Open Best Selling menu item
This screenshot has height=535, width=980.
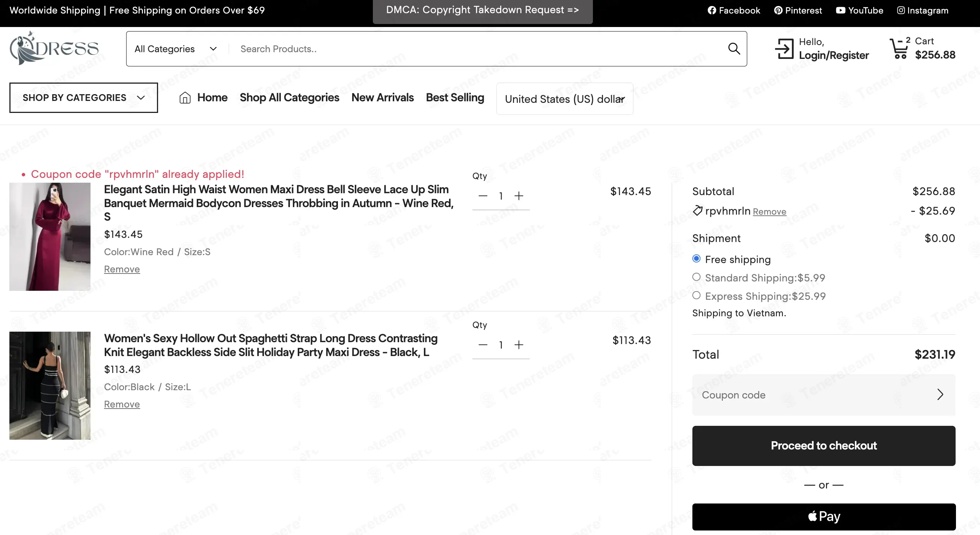[x=455, y=98]
